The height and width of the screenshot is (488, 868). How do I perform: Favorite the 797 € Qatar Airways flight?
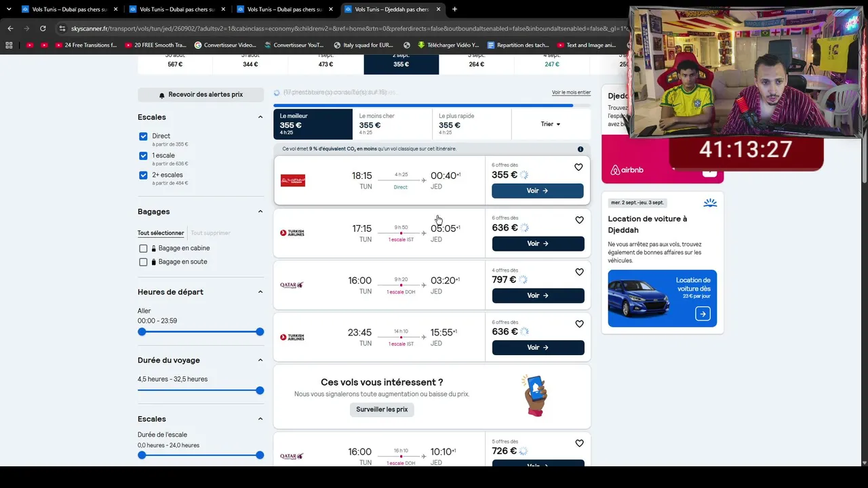[x=579, y=272]
